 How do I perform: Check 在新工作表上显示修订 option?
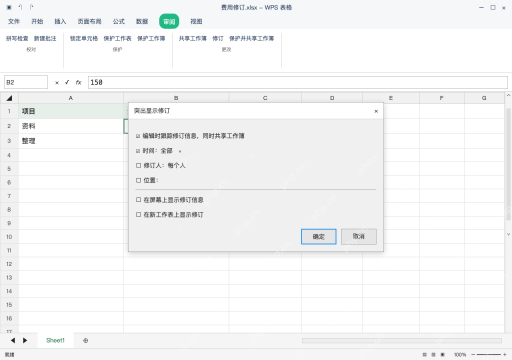tap(138, 215)
